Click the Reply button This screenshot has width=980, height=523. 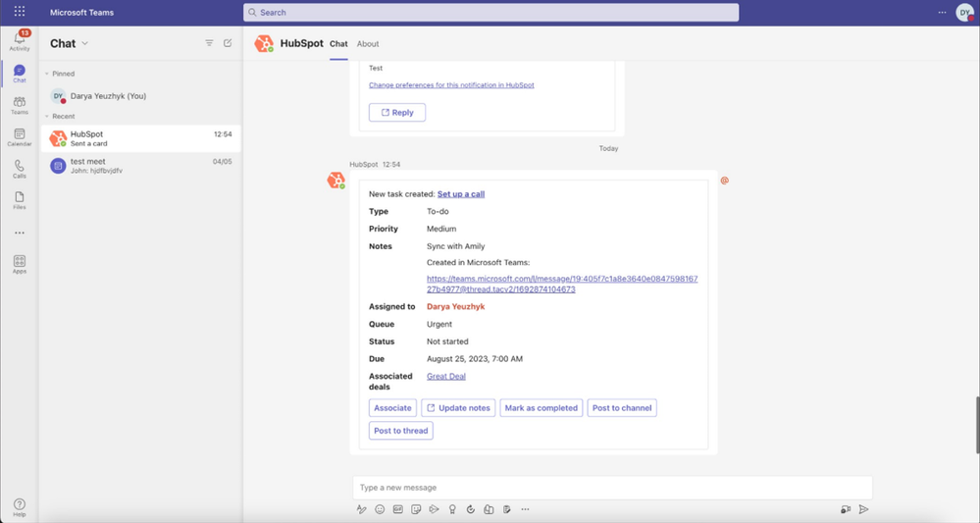pyautogui.click(x=397, y=113)
